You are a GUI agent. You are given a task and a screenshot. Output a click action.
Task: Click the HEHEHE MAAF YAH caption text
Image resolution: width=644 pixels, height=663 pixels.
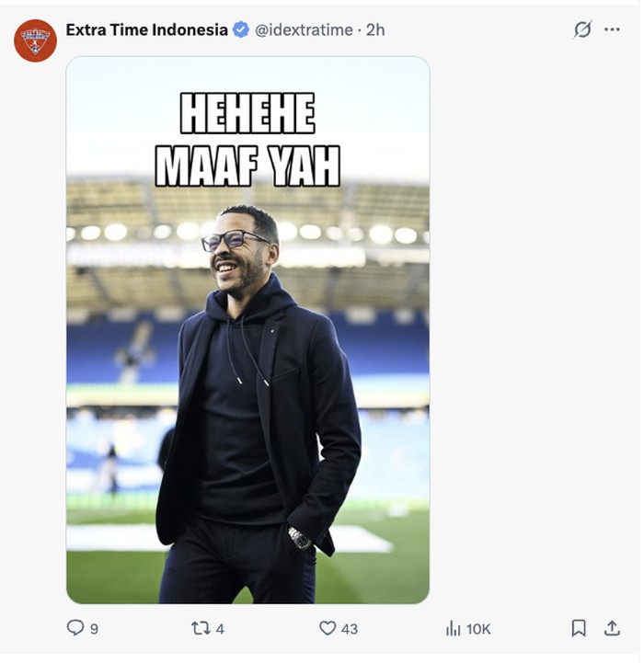(247, 140)
